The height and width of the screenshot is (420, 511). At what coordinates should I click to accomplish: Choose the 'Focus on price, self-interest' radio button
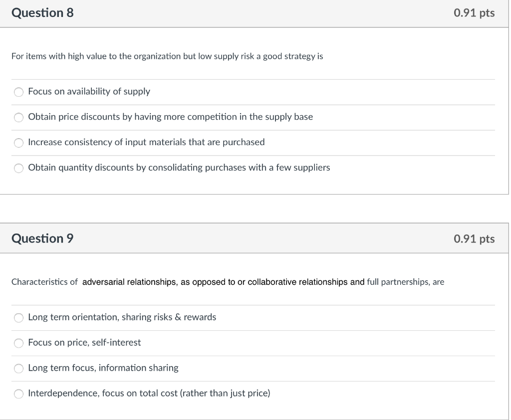coord(19,343)
